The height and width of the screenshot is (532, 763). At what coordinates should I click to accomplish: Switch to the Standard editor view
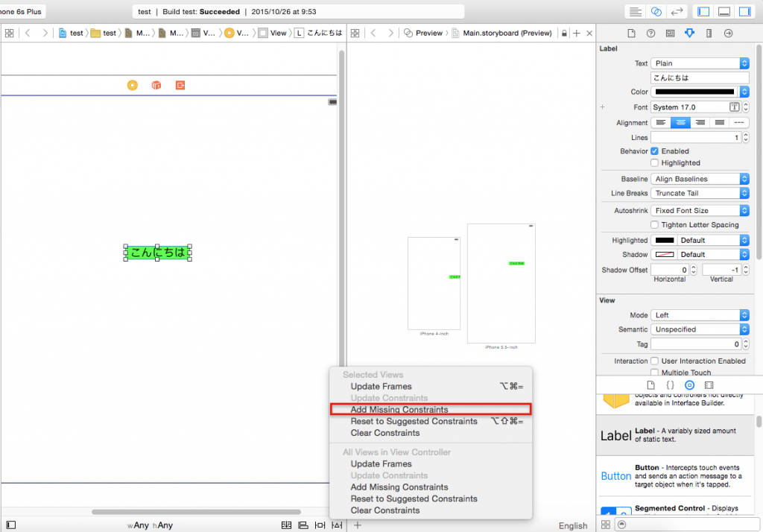click(635, 12)
